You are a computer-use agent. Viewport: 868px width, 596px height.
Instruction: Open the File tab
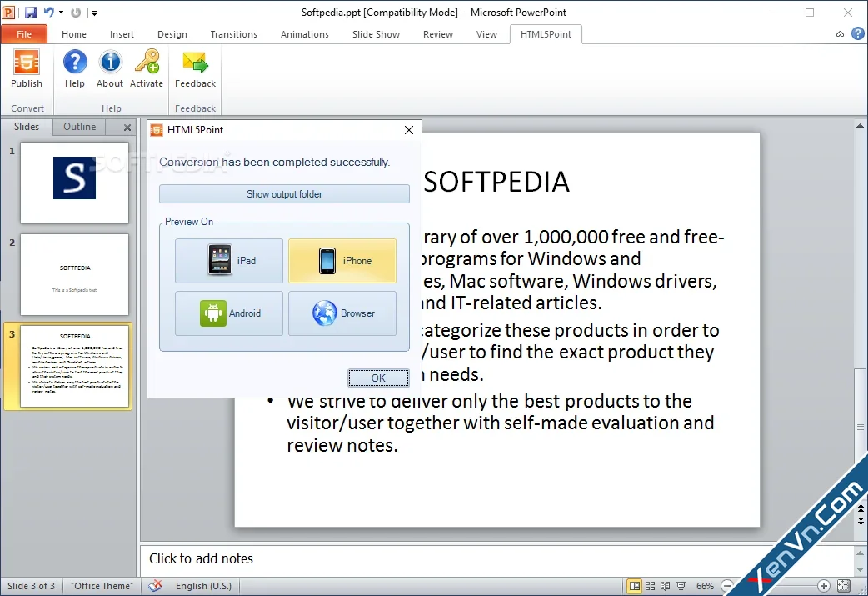[24, 34]
